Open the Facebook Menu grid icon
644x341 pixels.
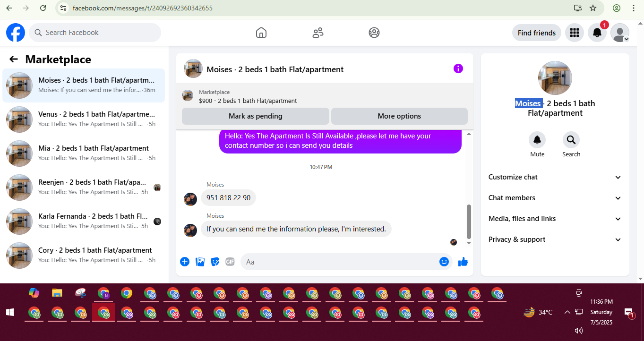[575, 33]
